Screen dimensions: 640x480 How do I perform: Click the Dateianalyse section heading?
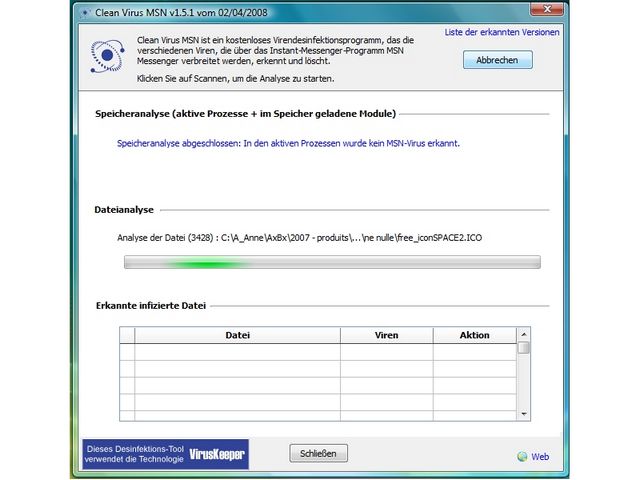click(x=124, y=210)
